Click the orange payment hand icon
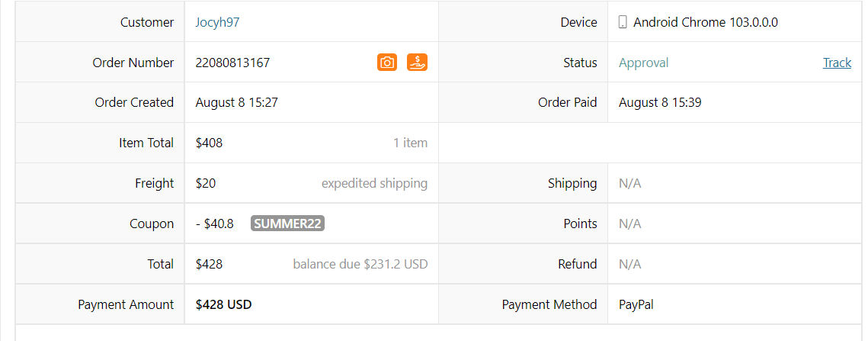Screen dimensions: 868x341 [x=418, y=62]
